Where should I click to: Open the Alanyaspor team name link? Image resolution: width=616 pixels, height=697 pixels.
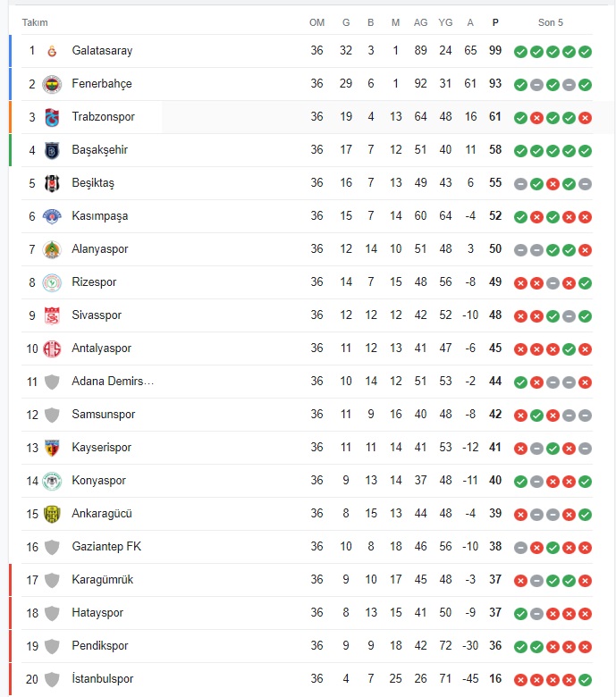[100, 249]
